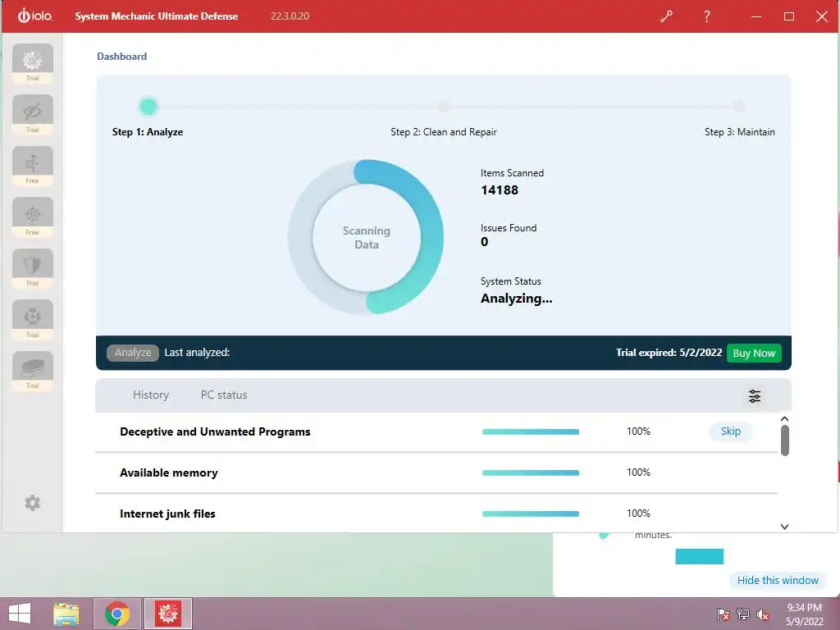Select Available memory row text
Viewport: 840px width, 630px height.
(x=169, y=472)
